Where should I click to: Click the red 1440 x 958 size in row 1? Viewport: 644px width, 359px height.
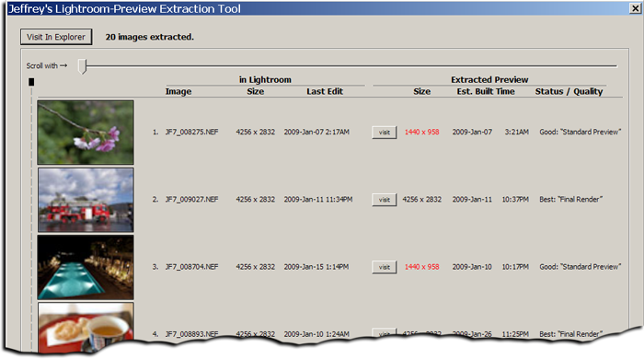tap(421, 132)
